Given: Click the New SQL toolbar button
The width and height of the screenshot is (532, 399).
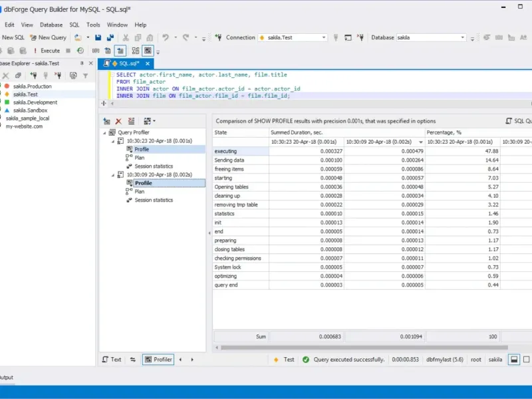Looking at the screenshot, I should [x=13, y=37].
